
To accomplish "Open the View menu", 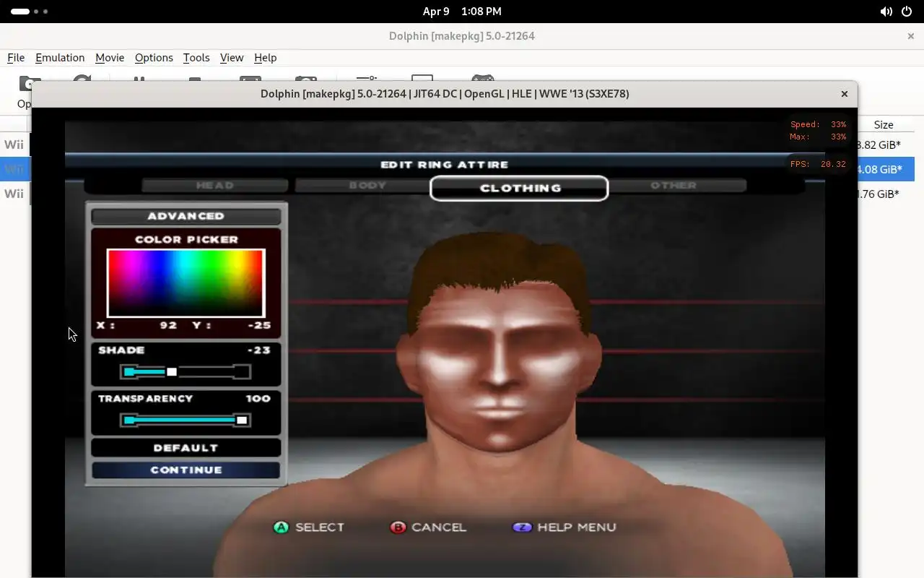I will pos(232,58).
